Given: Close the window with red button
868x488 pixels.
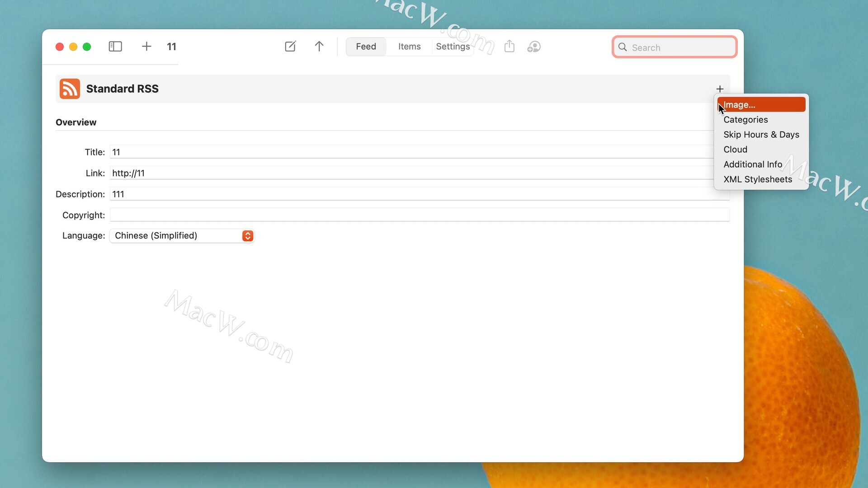Looking at the screenshot, I should [x=59, y=47].
